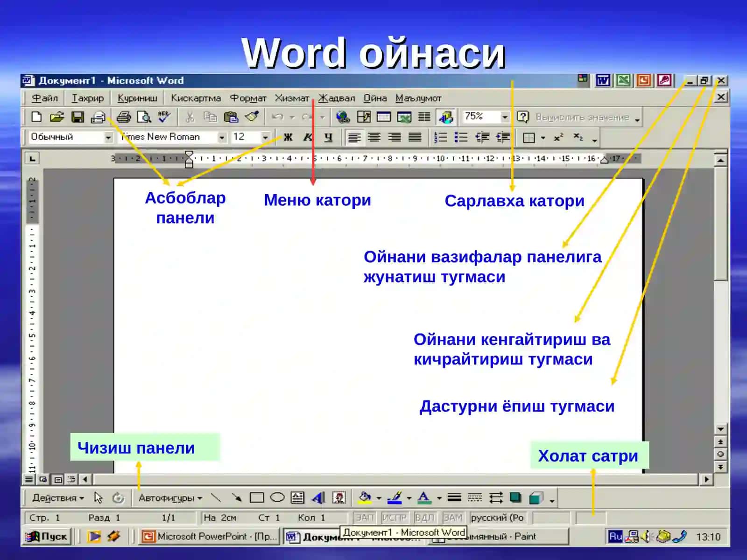
Task: Insert a table icon
Action: click(x=384, y=117)
